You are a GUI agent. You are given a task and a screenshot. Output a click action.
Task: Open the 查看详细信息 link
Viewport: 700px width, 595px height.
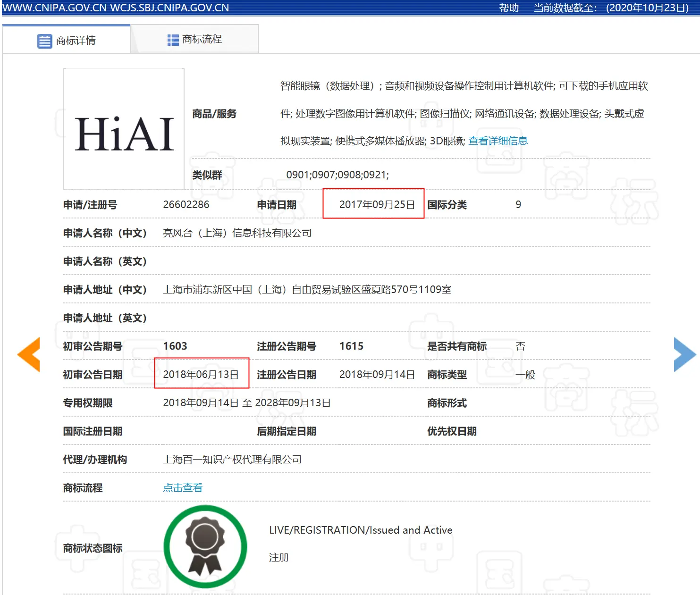(498, 141)
